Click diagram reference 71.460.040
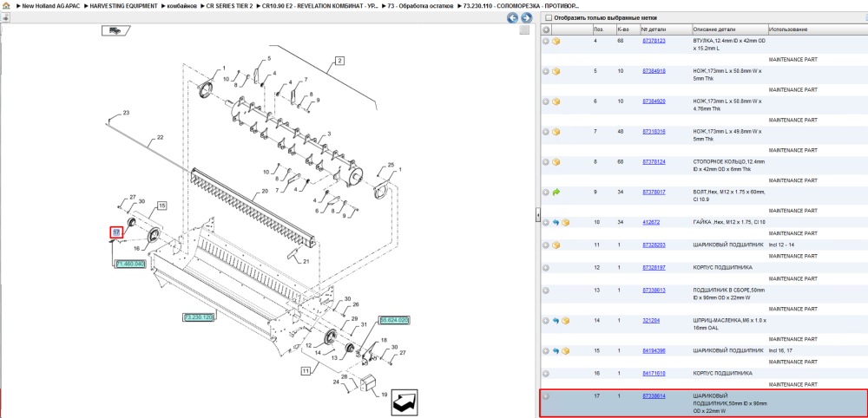 [131, 265]
